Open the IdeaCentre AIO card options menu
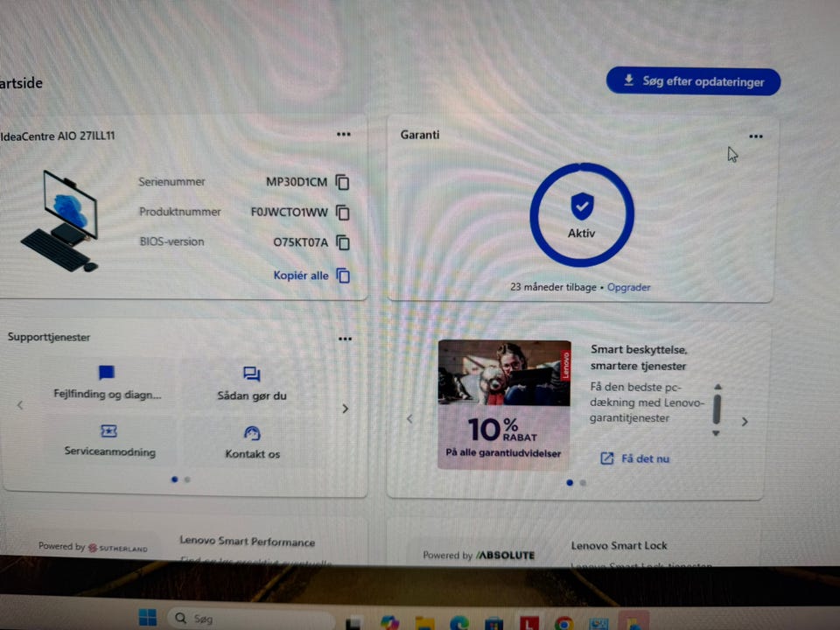 pos(343,134)
